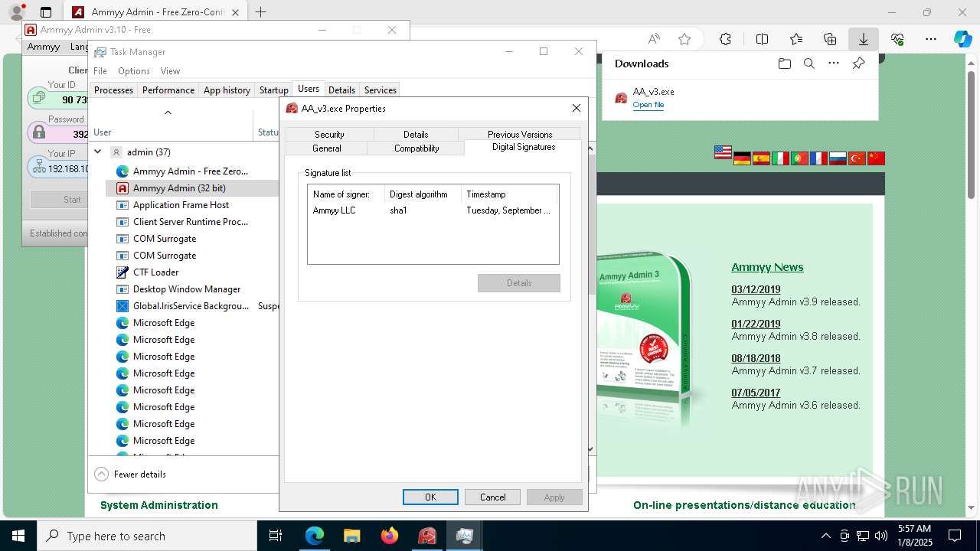
Task: Select the US flag language icon
Action: point(723,152)
